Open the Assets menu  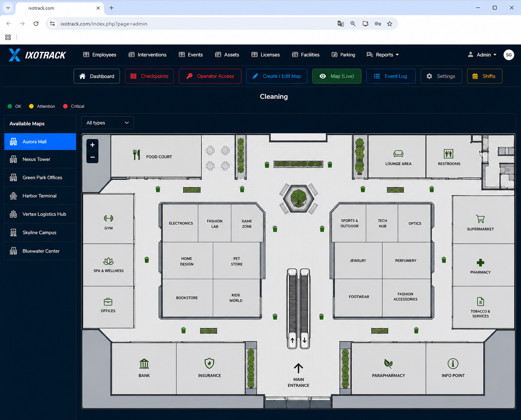pos(227,55)
